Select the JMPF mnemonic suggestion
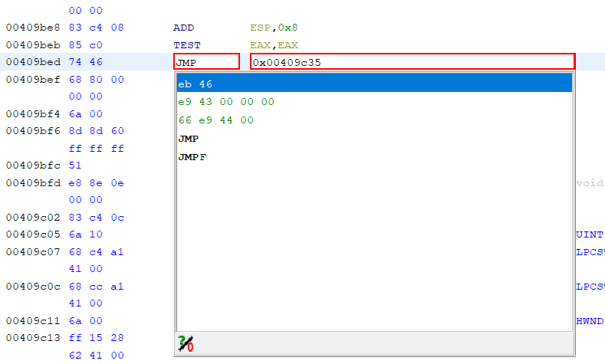Viewport: 605px width, 364px height. (192, 157)
